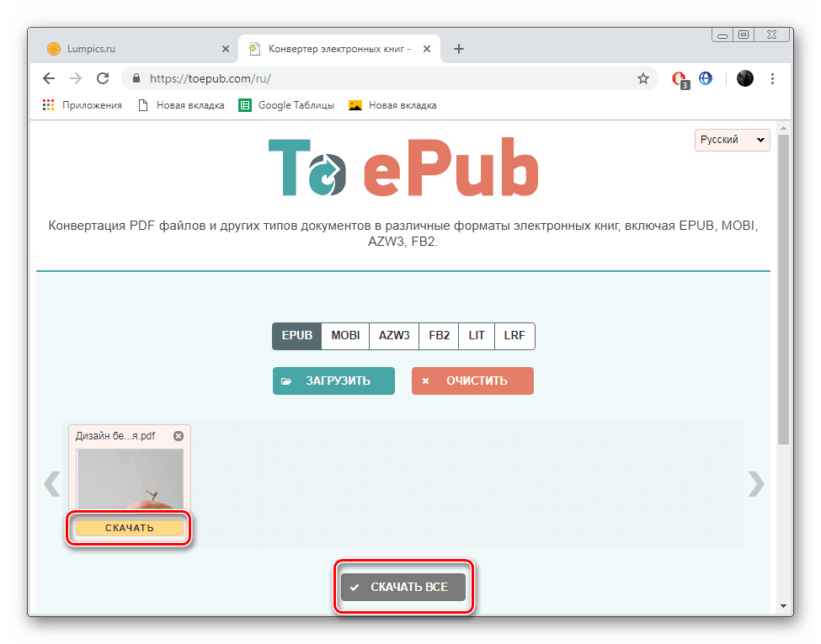Click page scrollbar up arrow
821x644 pixels.
tap(783, 128)
